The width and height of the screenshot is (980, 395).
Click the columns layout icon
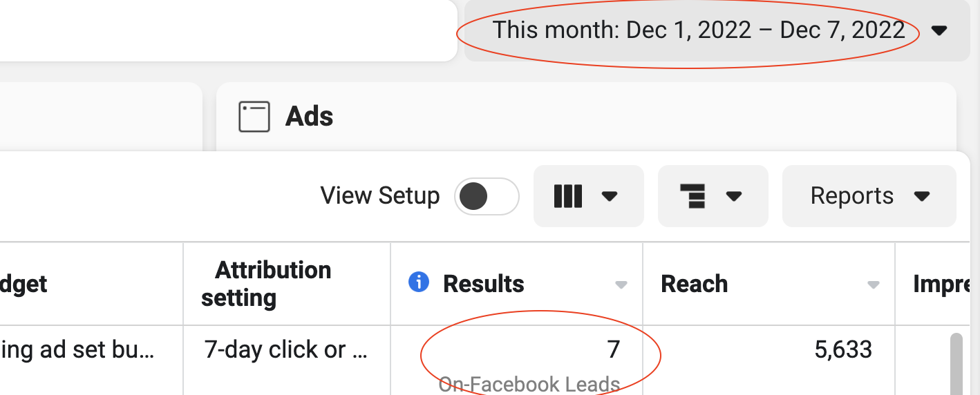click(568, 196)
